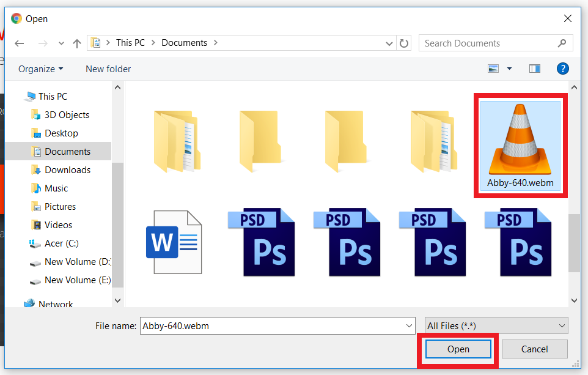Expand the address bar path dropdown
Image resolution: width=588 pixels, height=375 pixels.
390,43
